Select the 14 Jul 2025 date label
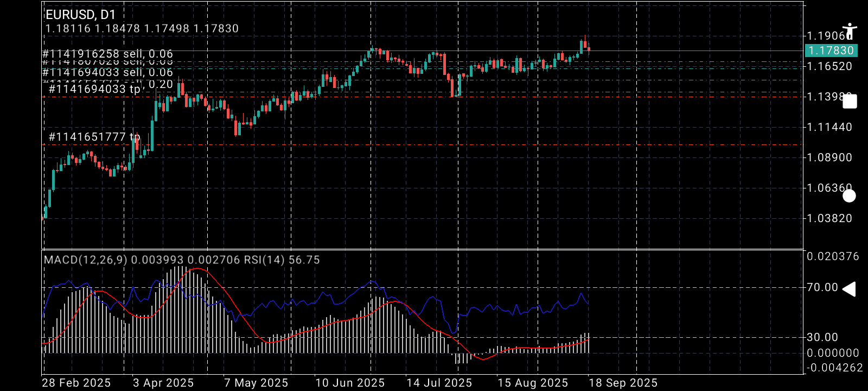Screen dimensions: 868x391 (x=439, y=383)
